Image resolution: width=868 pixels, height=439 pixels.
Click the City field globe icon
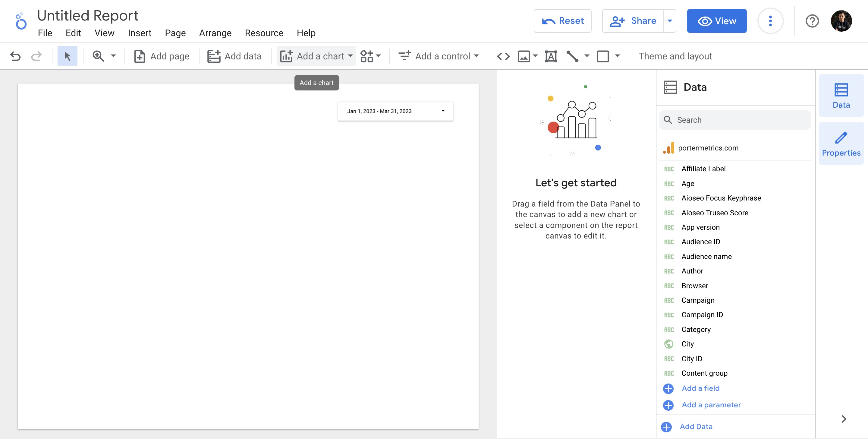tap(668, 344)
